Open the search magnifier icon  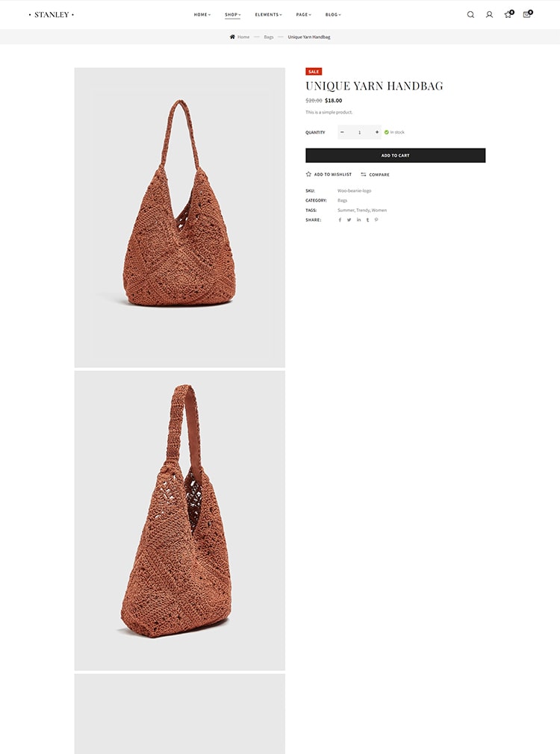[x=470, y=14]
